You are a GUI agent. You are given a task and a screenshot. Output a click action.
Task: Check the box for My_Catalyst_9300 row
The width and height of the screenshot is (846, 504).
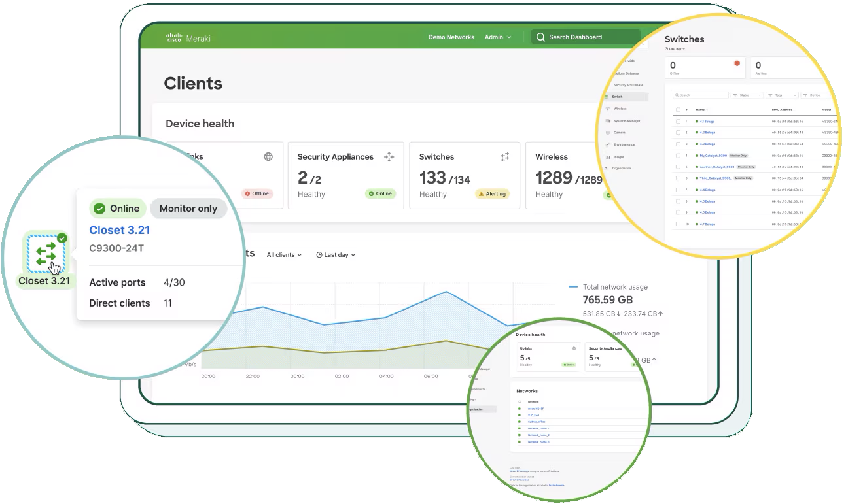click(678, 156)
